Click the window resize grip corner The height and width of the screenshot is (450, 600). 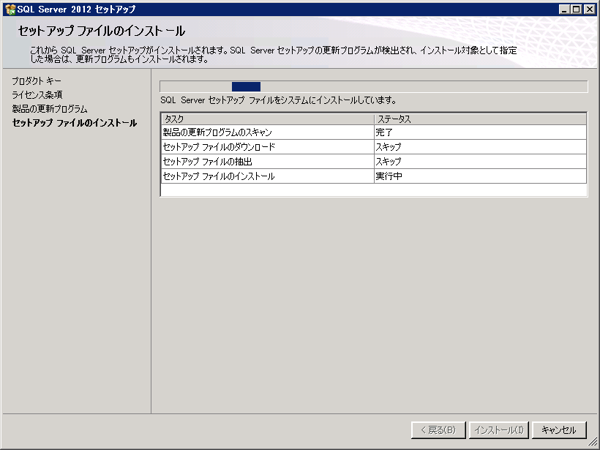(592, 442)
